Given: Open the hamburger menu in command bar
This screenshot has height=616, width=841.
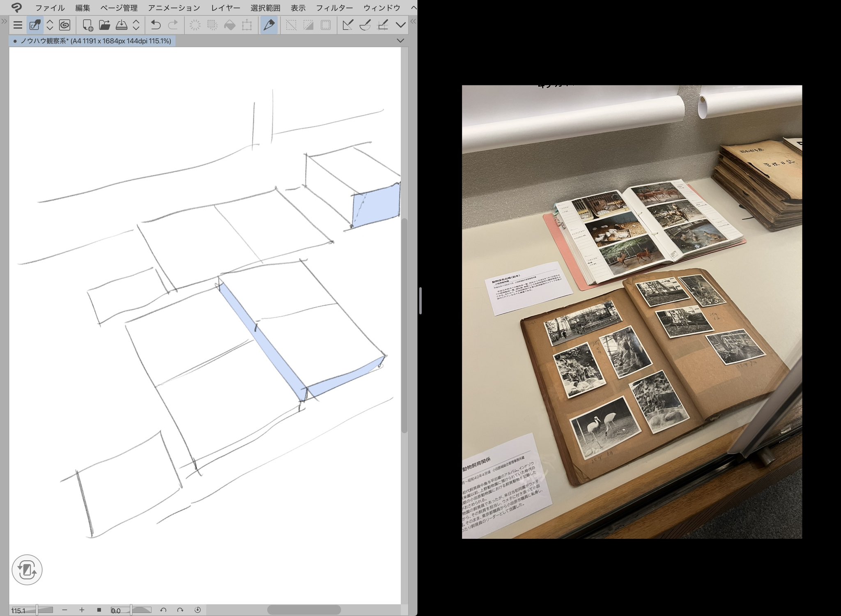Looking at the screenshot, I should [18, 25].
